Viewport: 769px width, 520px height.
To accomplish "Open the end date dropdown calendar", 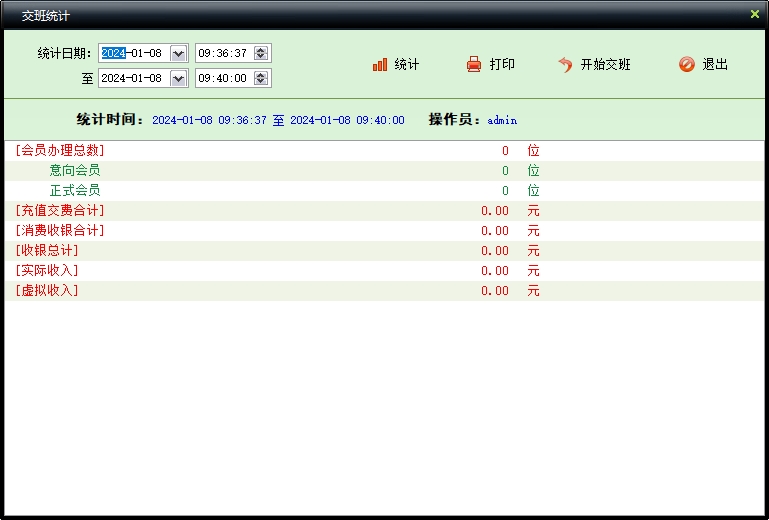I will [x=179, y=78].
